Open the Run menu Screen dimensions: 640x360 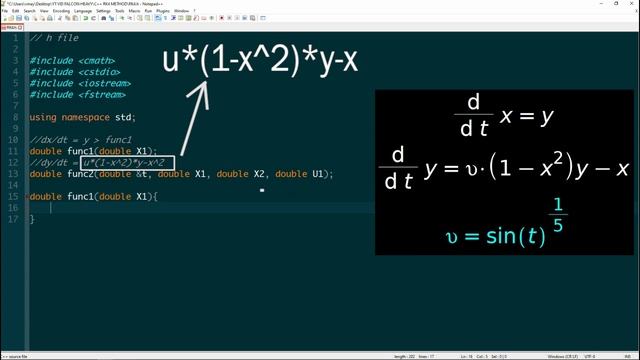[148, 11]
